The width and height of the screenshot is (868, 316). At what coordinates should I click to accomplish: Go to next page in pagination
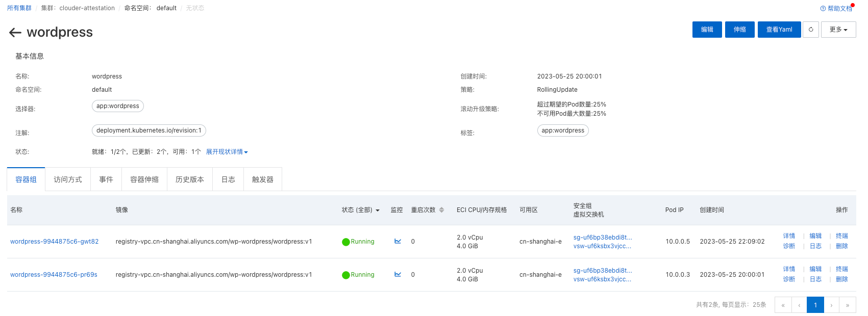pyautogui.click(x=831, y=305)
